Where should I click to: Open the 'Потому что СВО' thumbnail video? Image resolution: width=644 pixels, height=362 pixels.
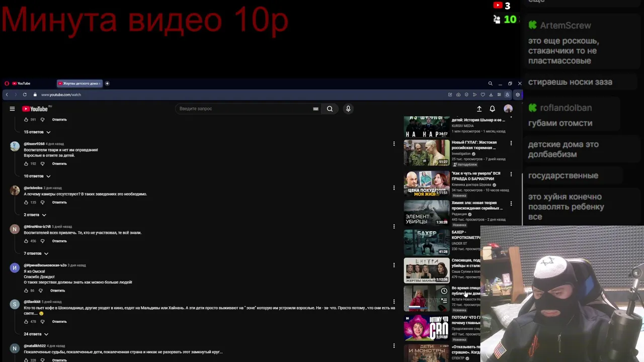tap(427, 327)
